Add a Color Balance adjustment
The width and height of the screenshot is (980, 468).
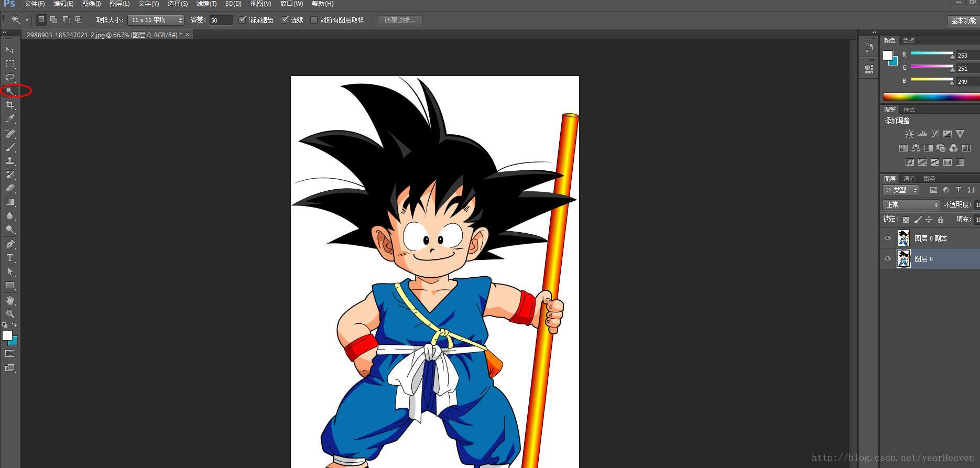point(916,148)
